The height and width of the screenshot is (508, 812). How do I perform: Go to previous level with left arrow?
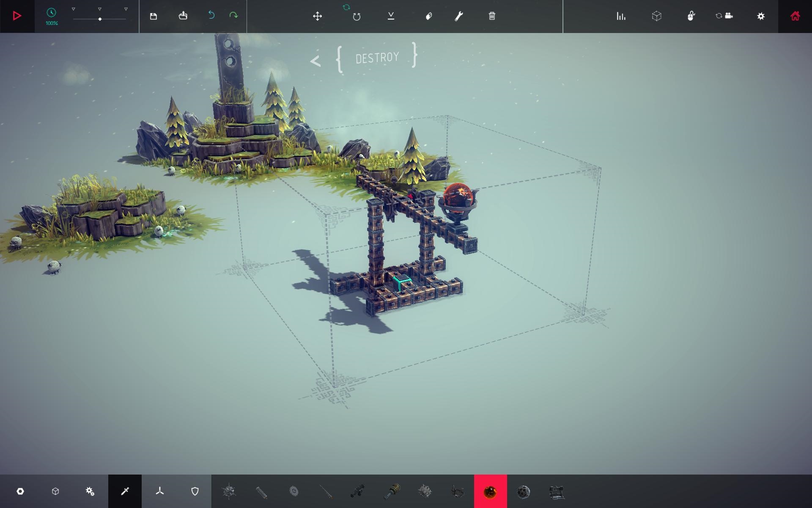(x=315, y=61)
